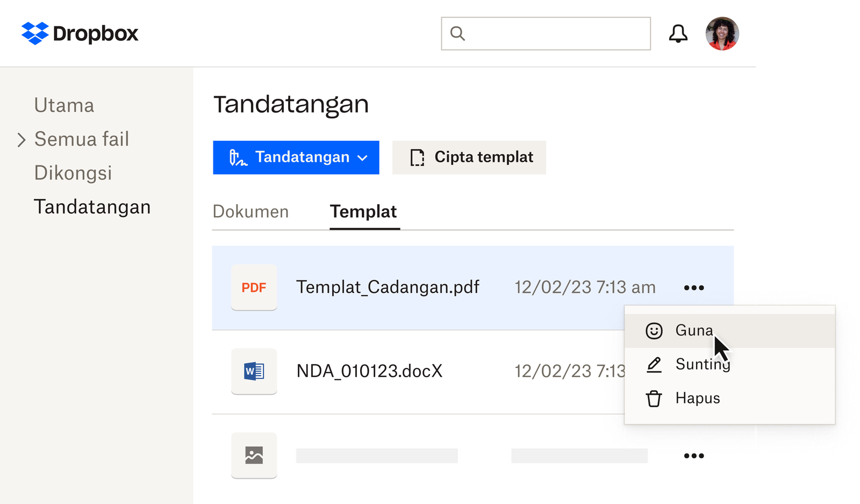Open the notifications bell

(678, 33)
